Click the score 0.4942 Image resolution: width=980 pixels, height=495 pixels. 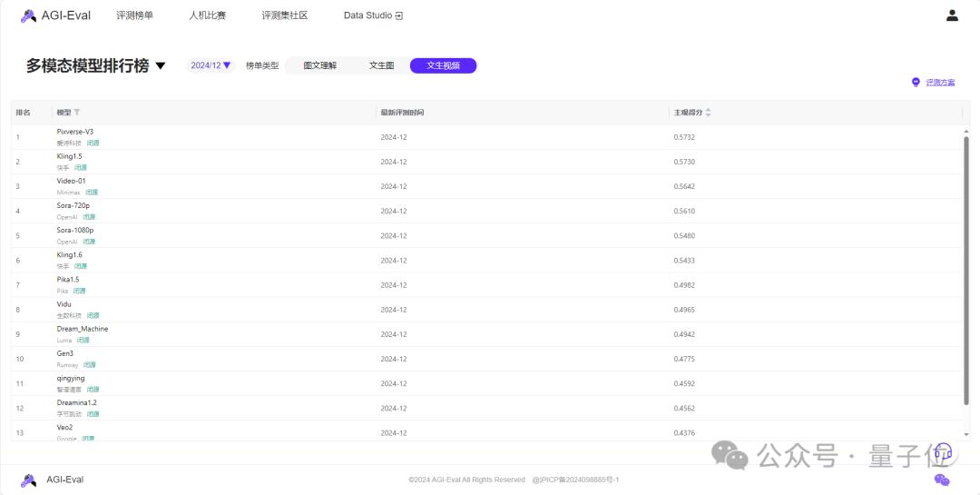[684, 334]
